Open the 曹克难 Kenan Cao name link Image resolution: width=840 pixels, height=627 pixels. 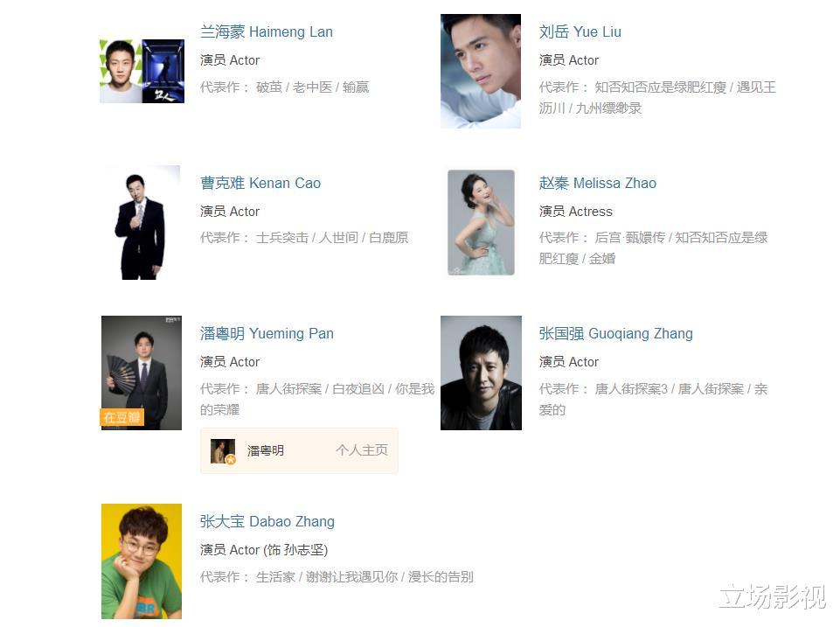[x=260, y=183]
